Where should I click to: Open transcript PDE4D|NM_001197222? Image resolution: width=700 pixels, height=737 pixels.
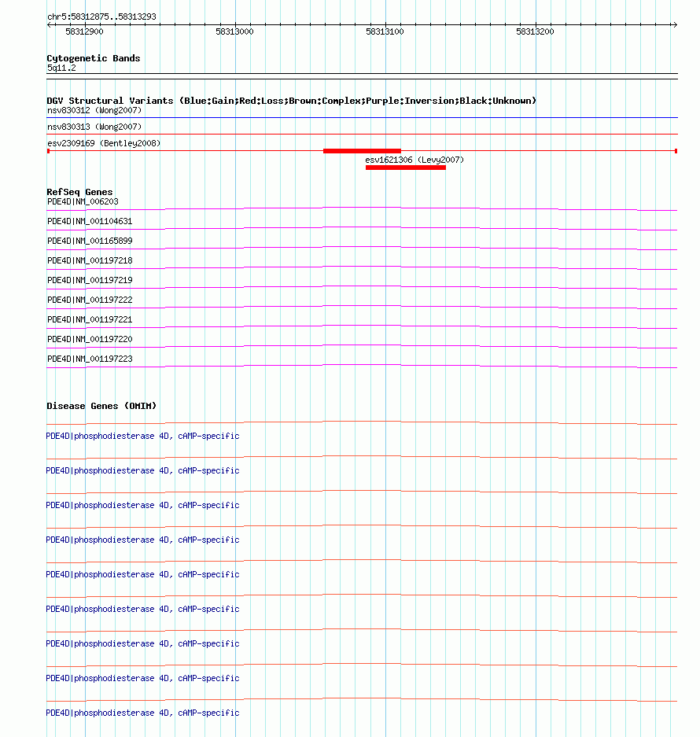(90, 300)
